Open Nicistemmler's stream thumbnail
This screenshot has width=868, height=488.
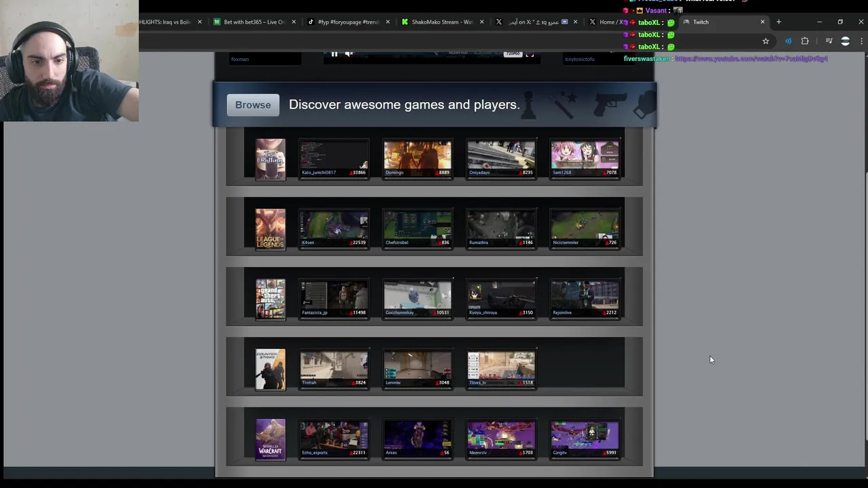coord(585,229)
